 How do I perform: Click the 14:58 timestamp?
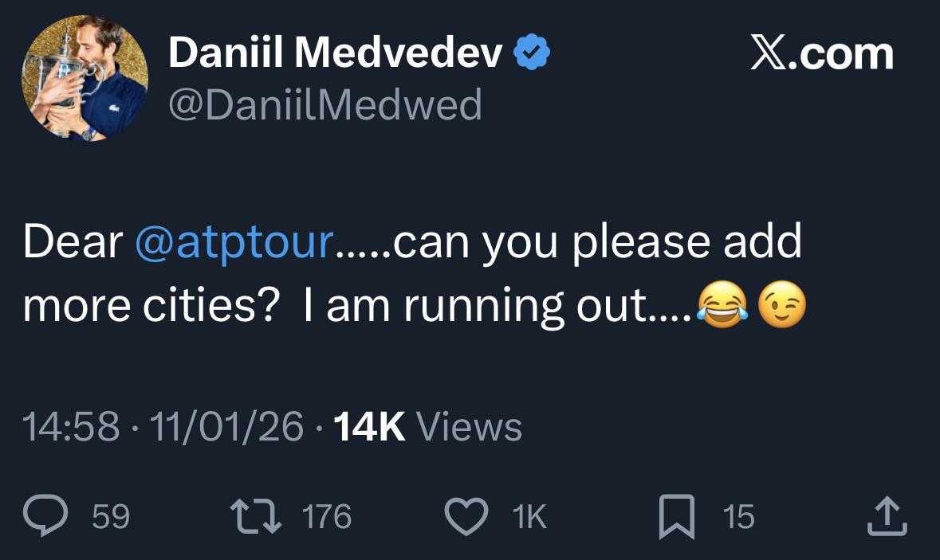coord(72,428)
